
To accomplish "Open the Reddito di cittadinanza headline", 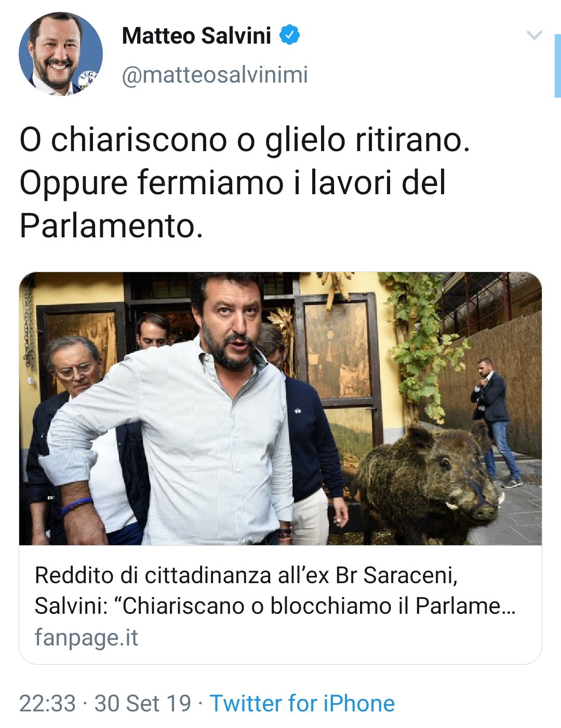I will pyautogui.click(x=246, y=575).
